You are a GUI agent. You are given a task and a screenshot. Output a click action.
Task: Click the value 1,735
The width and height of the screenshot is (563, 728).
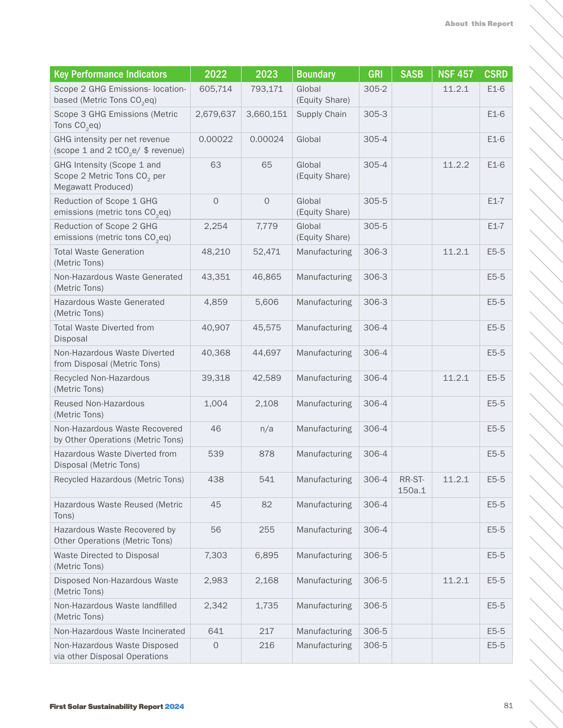click(x=267, y=605)
